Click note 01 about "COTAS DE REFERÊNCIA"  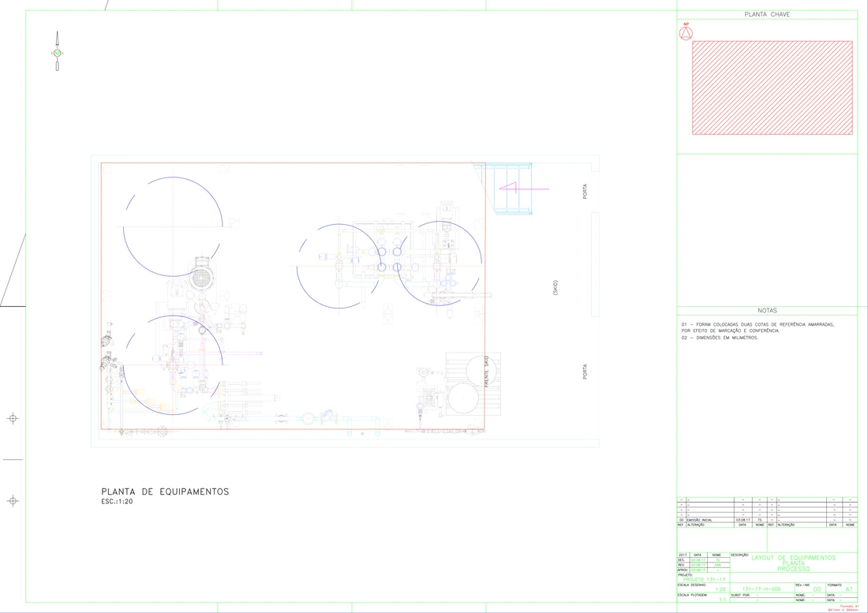pos(758,327)
